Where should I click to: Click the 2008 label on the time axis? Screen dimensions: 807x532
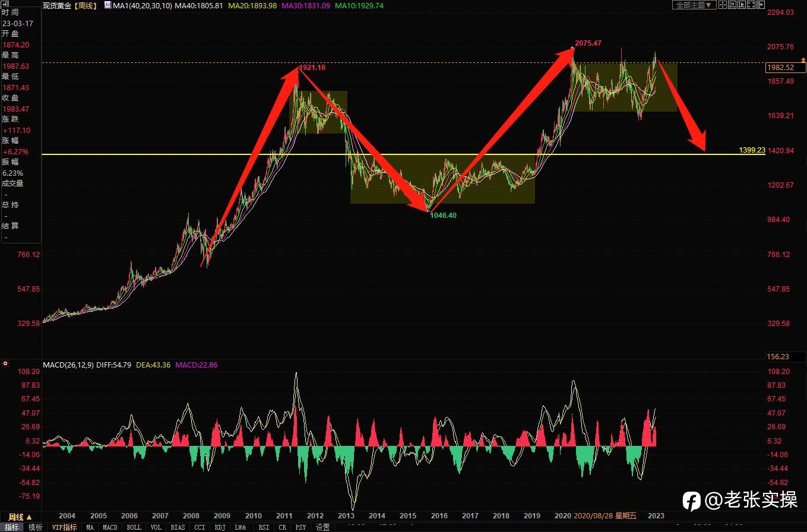point(191,516)
